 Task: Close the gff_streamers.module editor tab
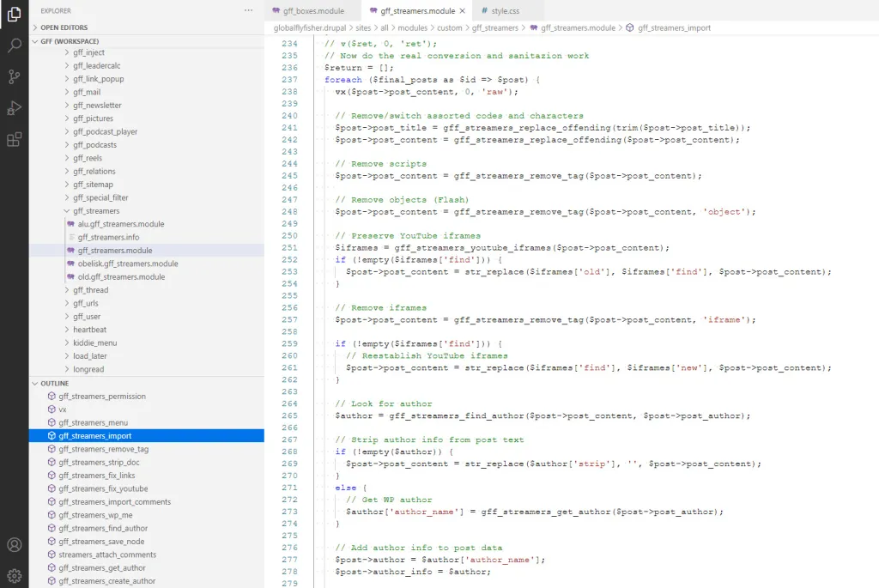[x=463, y=11]
